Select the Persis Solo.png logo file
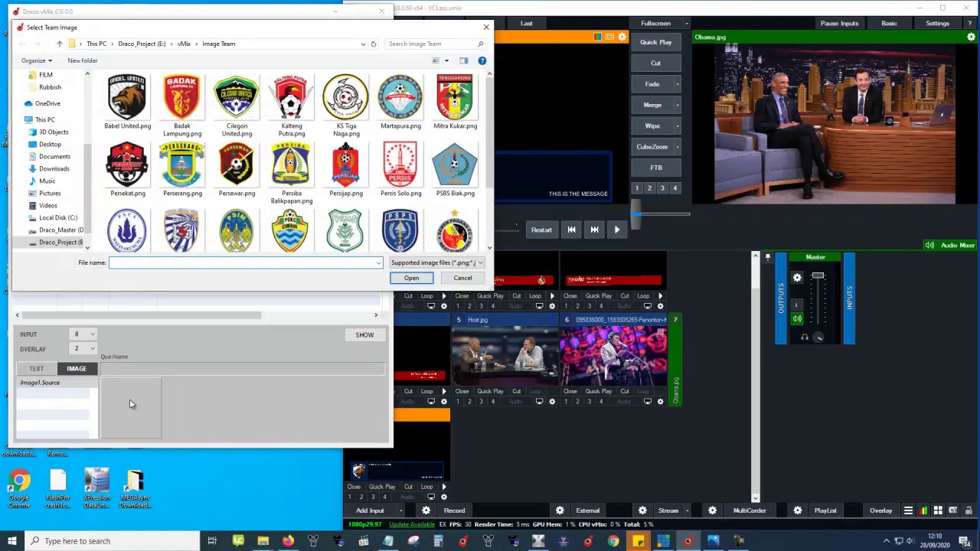 pyautogui.click(x=400, y=169)
